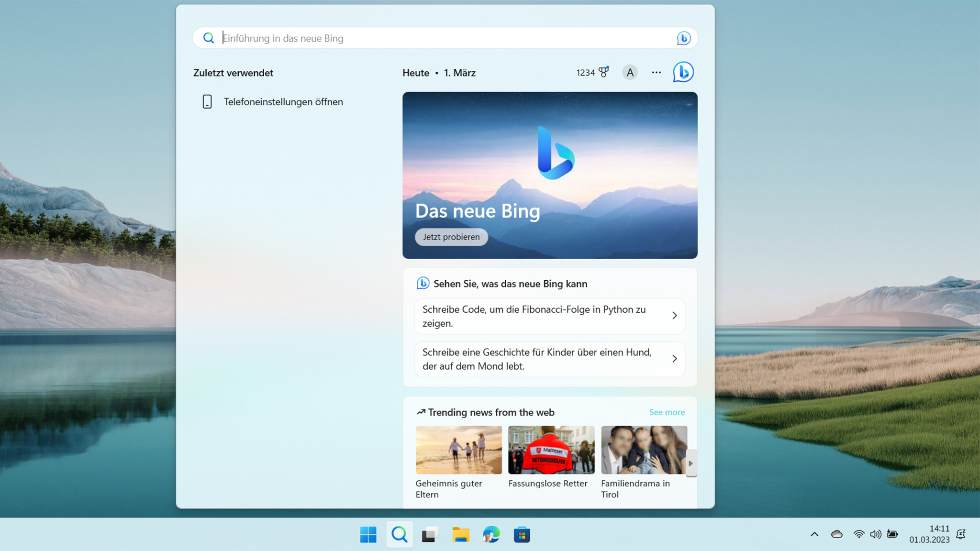Open Bing Chat via icon in search bar
This screenshot has width=980, height=551.
[683, 38]
